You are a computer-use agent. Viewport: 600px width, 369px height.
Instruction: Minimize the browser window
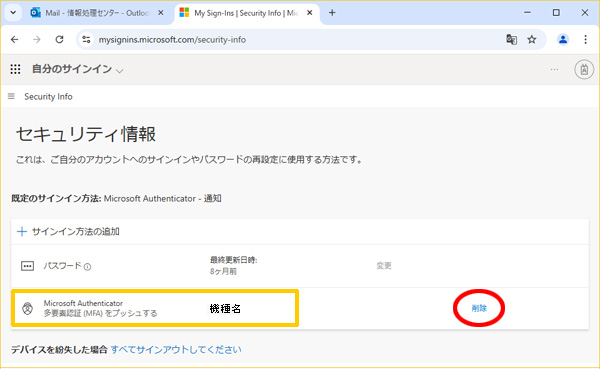(x=527, y=13)
